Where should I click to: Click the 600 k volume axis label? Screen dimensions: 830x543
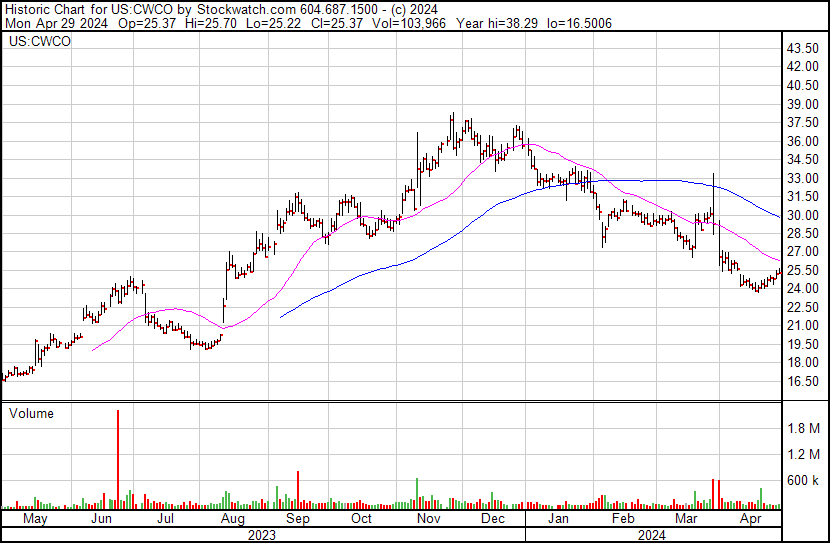804,481
